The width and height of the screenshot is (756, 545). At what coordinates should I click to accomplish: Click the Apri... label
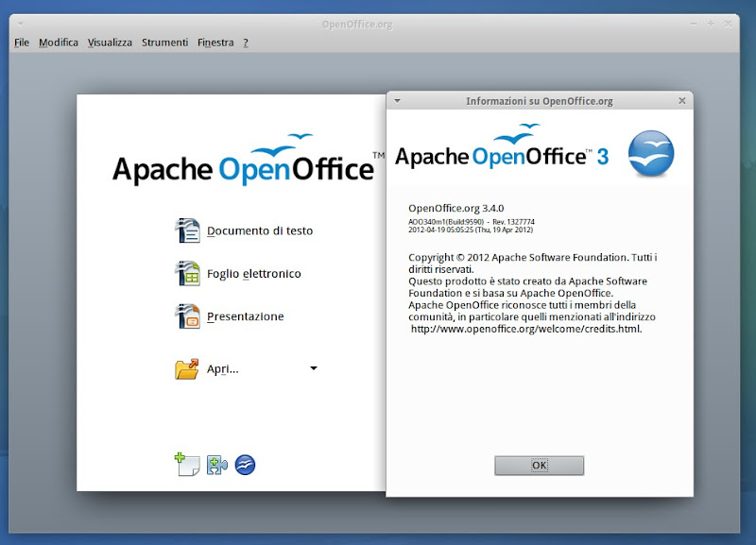coord(223,369)
